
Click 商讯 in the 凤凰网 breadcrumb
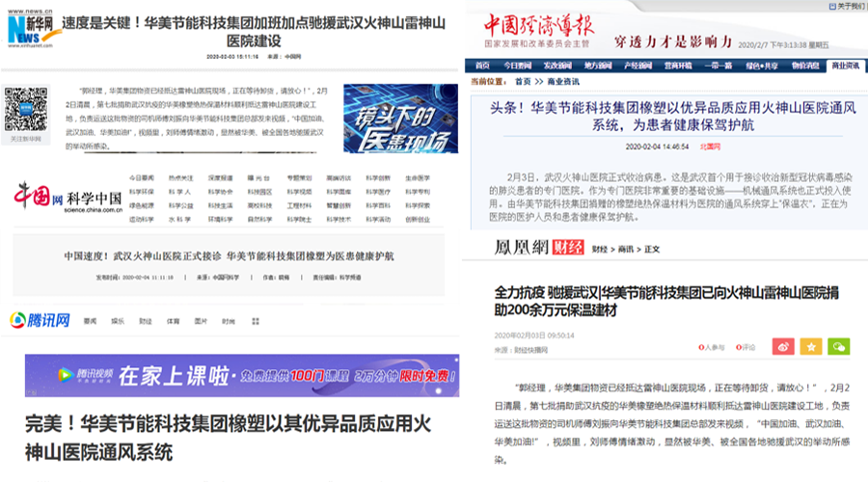(626, 250)
